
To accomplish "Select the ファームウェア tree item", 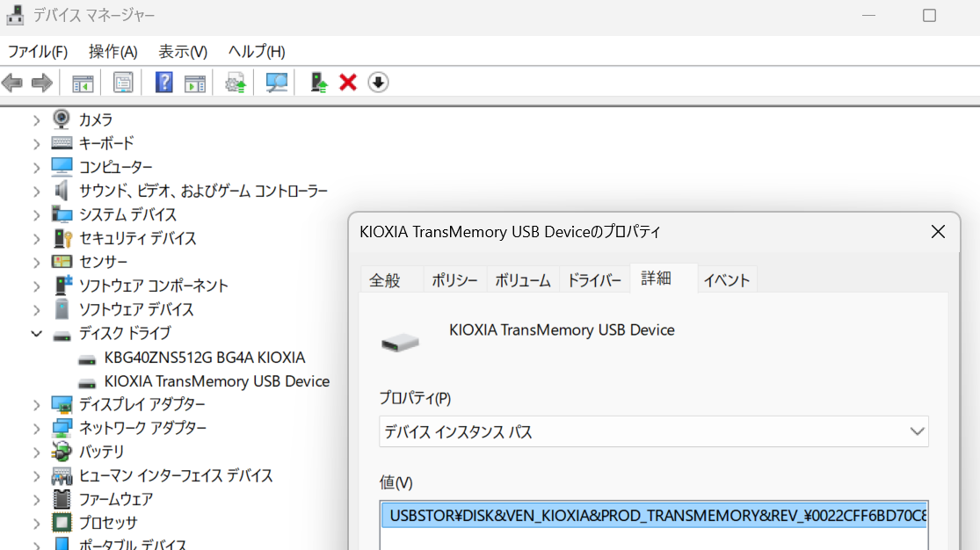I will tap(116, 499).
